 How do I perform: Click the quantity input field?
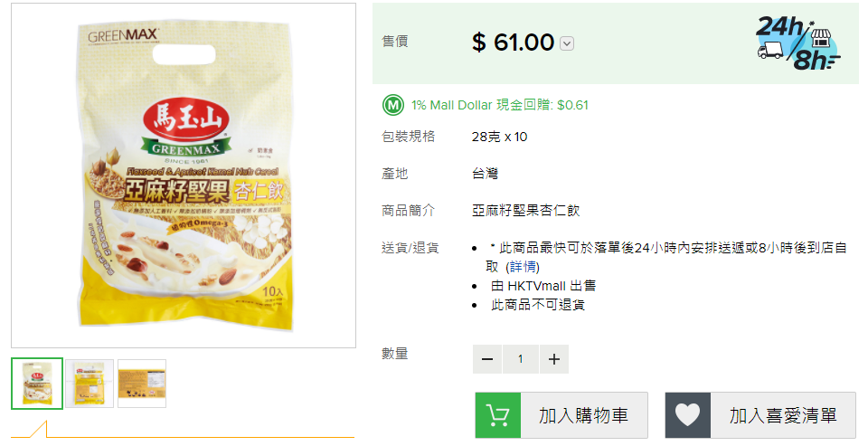pos(521,359)
